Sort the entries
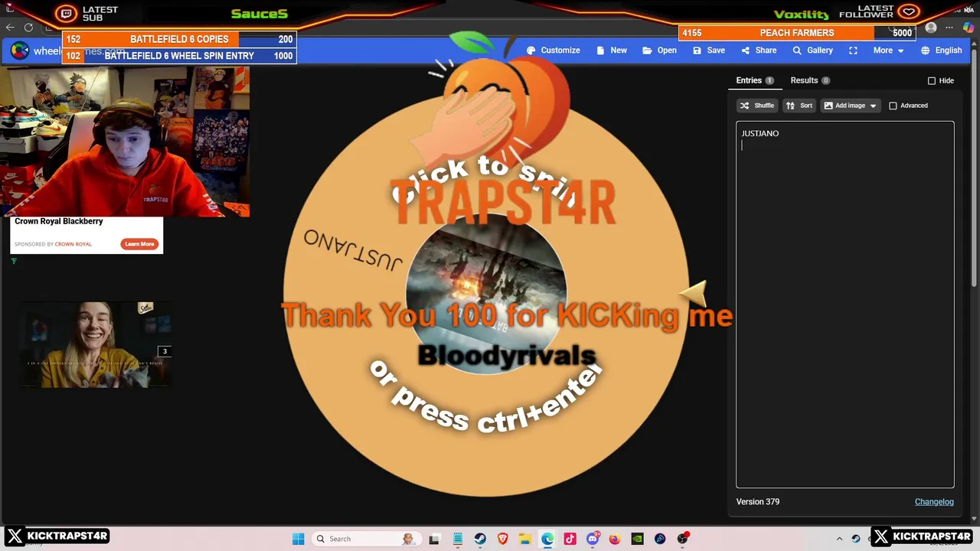Viewport: 980px width, 551px height. (799, 106)
